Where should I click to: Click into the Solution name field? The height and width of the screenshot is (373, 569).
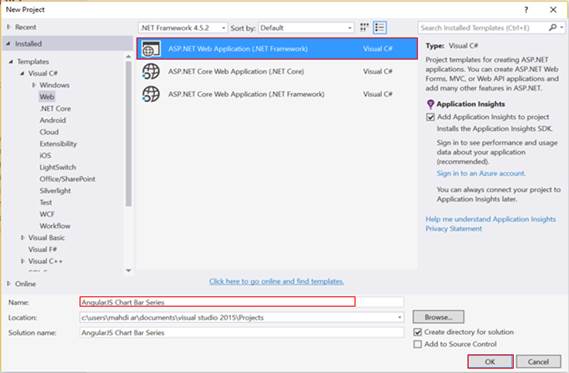(x=242, y=333)
